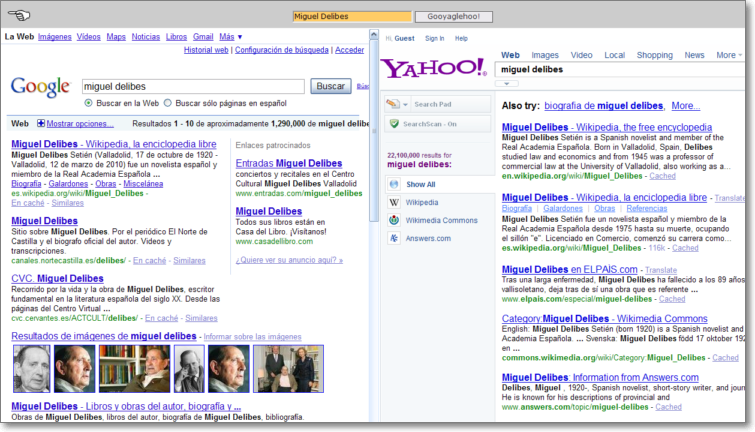Switch to Yahoo Video tab

tap(582, 55)
